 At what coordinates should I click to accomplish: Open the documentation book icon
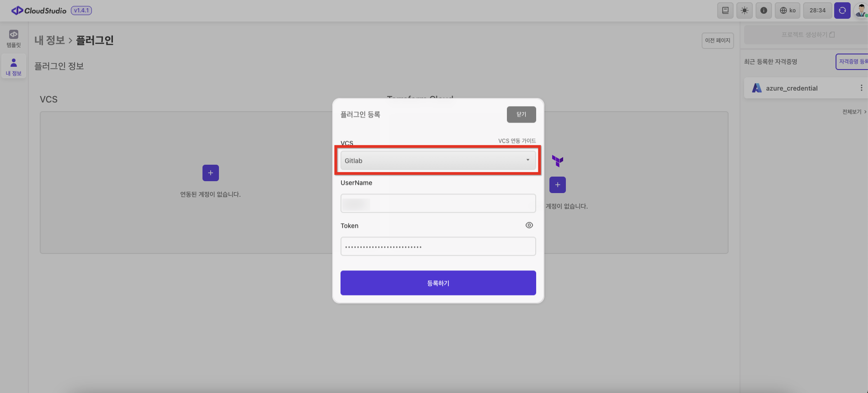[x=725, y=11]
